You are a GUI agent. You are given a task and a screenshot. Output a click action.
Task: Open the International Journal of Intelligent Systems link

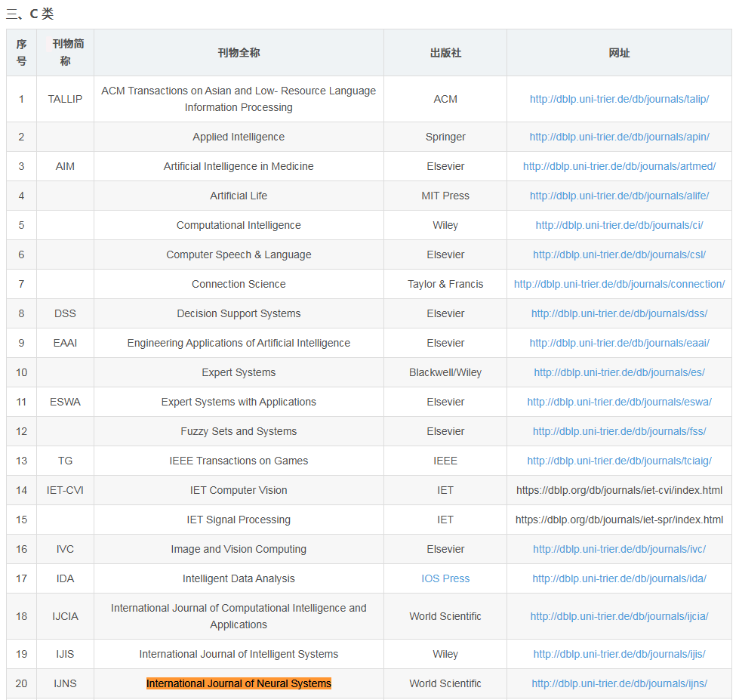click(x=619, y=654)
